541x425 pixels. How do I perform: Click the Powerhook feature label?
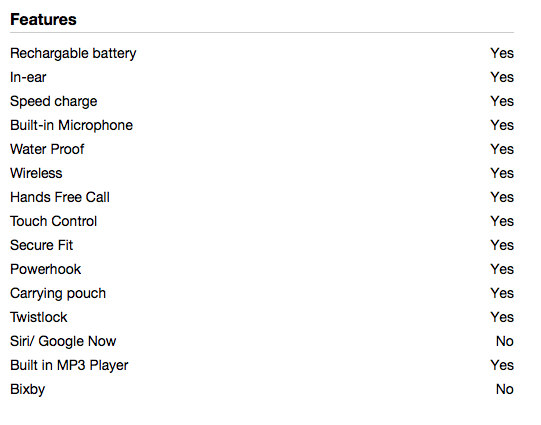[x=46, y=269]
